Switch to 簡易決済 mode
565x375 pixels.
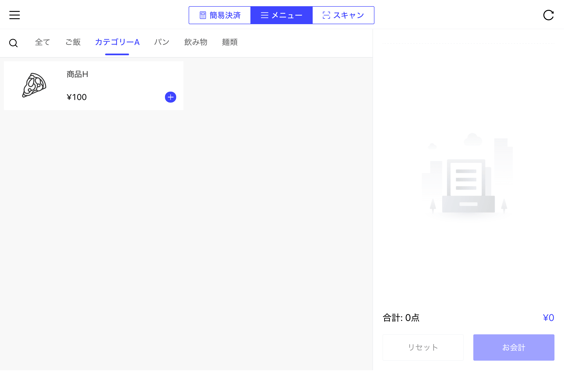219,15
